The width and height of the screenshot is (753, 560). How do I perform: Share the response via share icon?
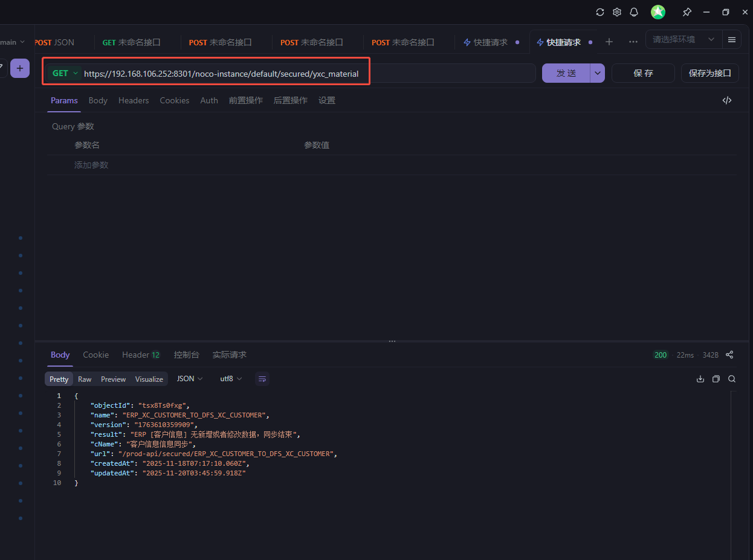point(729,355)
